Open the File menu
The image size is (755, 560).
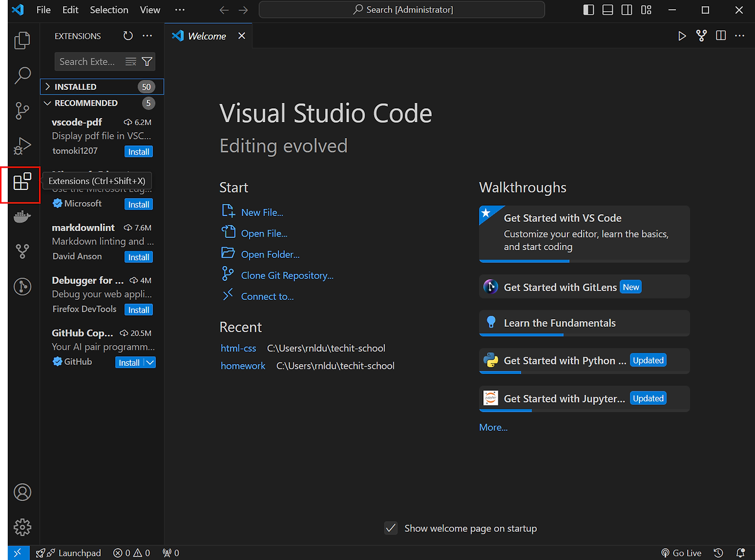point(43,9)
